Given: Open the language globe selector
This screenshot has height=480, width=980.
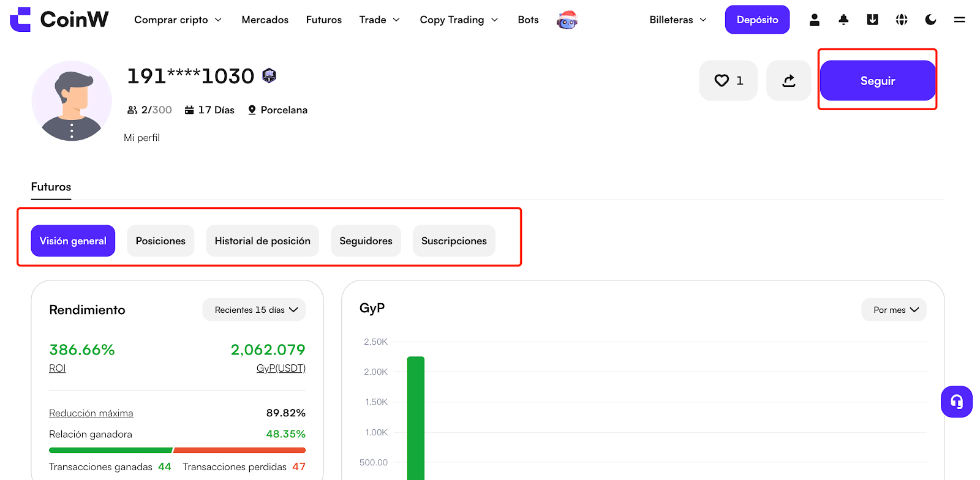Looking at the screenshot, I should pos(901,20).
